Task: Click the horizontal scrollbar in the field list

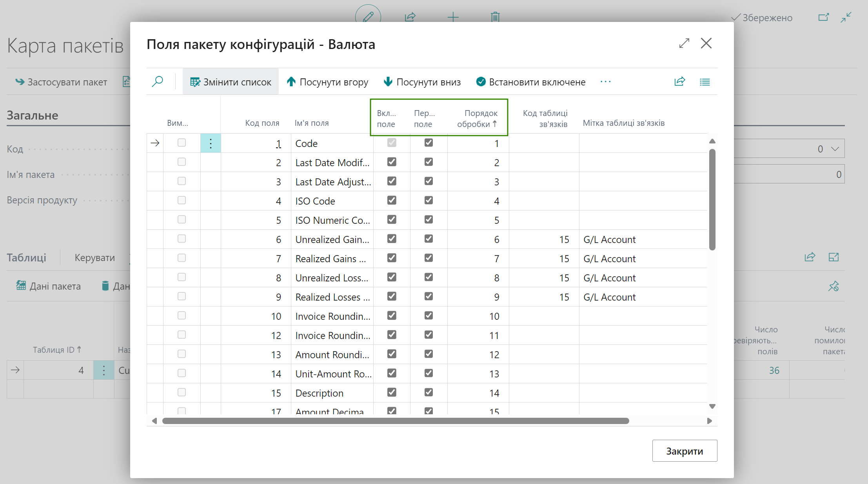Action: pyautogui.click(x=395, y=421)
